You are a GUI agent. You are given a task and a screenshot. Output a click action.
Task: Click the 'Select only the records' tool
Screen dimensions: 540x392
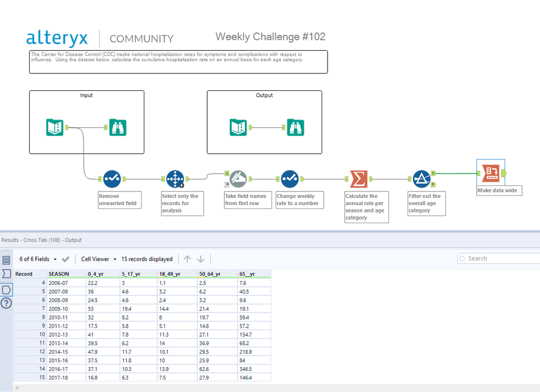point(175,179)
